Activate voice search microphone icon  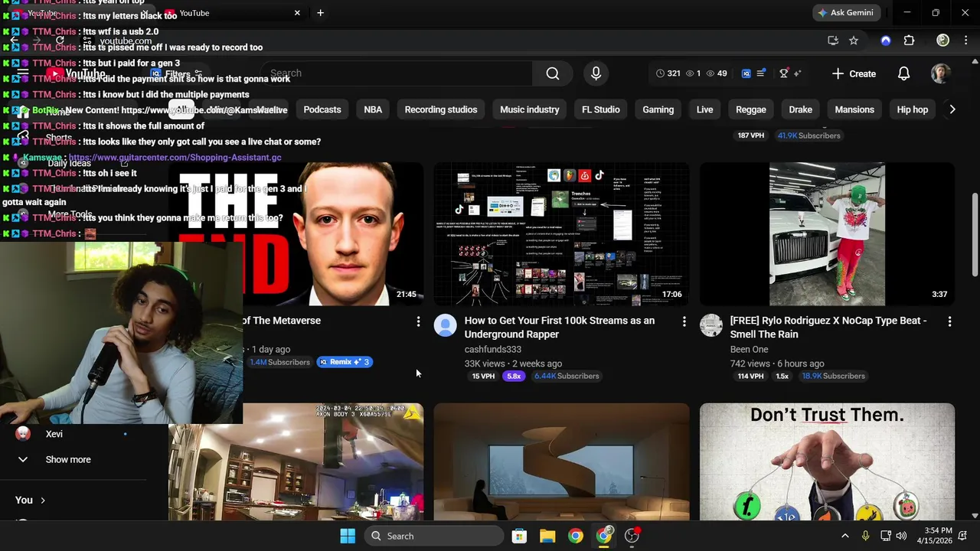(596, 73)
